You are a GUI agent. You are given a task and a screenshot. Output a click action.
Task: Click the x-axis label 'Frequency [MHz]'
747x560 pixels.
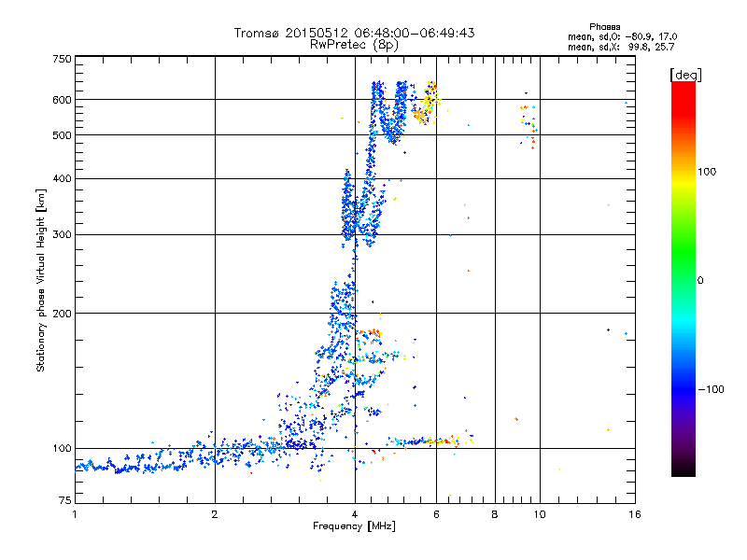pos(354,526)
